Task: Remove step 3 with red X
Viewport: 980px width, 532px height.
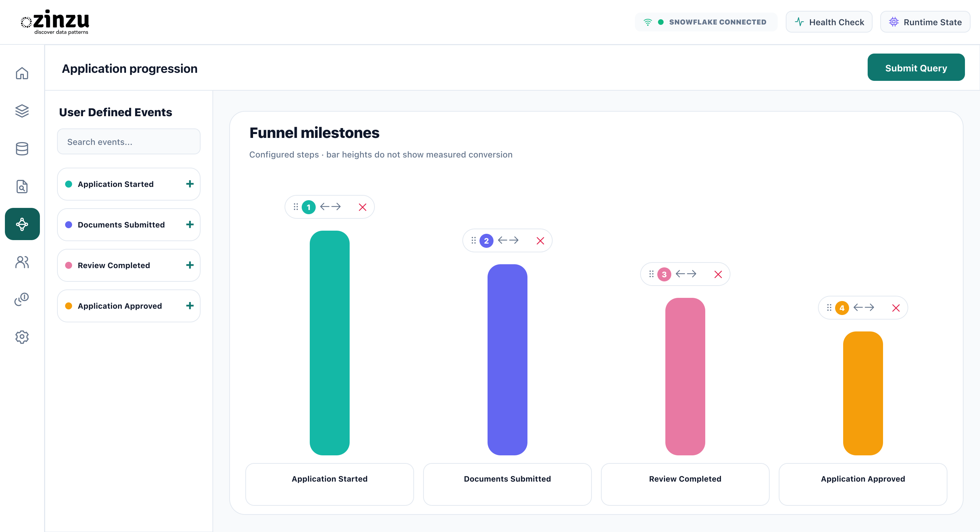Action: tap(718, 274)
